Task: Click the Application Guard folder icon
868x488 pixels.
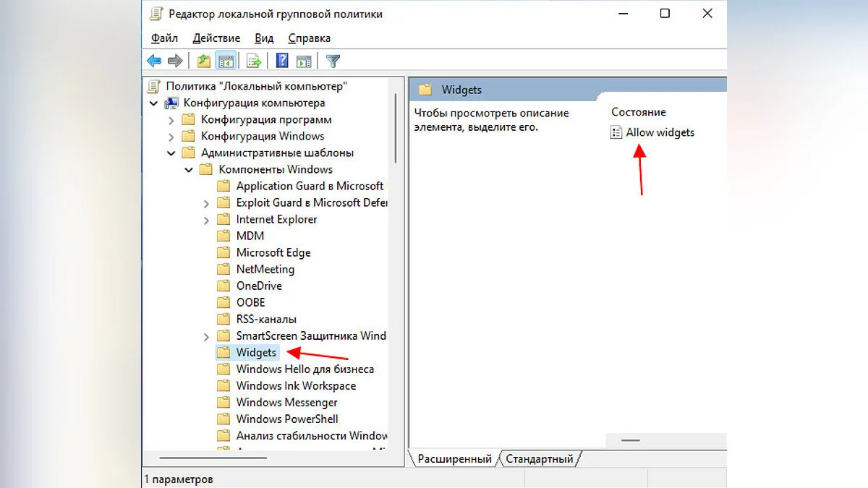Action: (224, 186)
